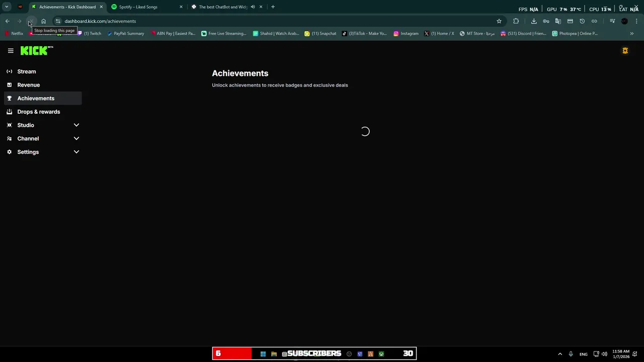Open Studio in the sidebar
Screen dimensions: 644x362
point(26,125)
